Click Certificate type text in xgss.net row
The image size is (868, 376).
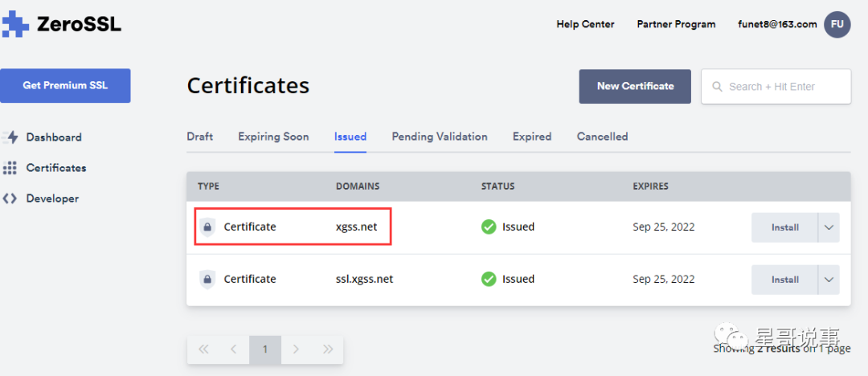click(250, 227)
